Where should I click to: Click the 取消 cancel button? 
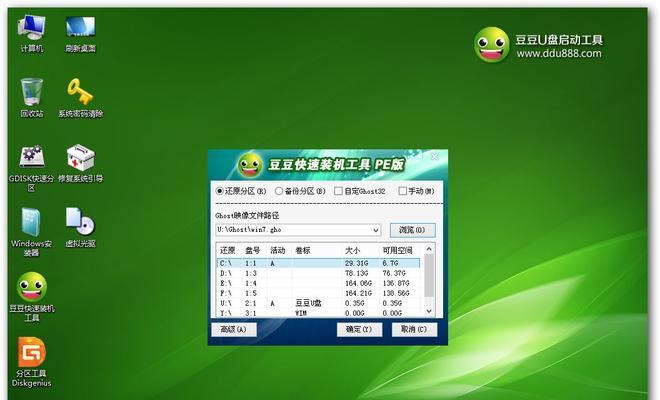click(x=414, y=329)
